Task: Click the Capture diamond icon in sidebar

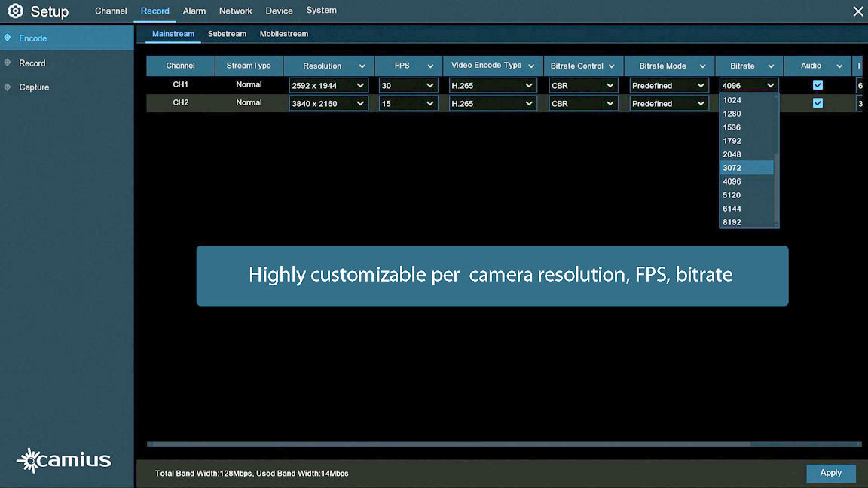Action: pos(8,87)
